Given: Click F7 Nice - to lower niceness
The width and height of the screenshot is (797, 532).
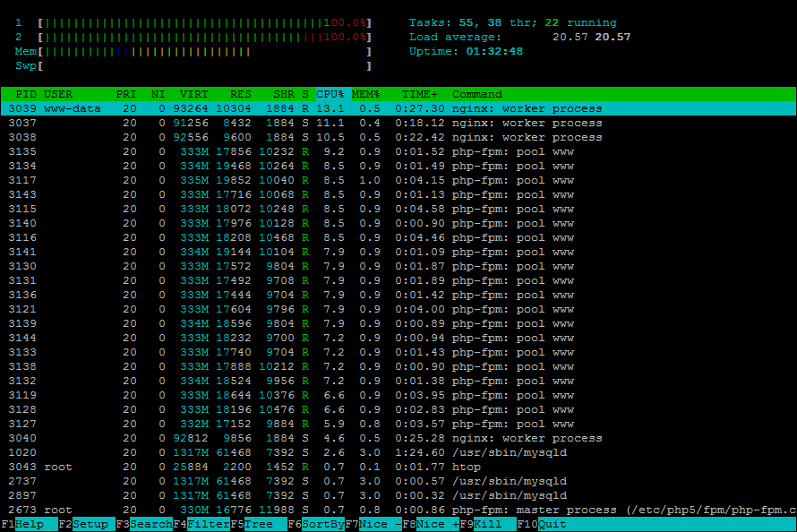Looking at the screenshot, I should (373, 524).
